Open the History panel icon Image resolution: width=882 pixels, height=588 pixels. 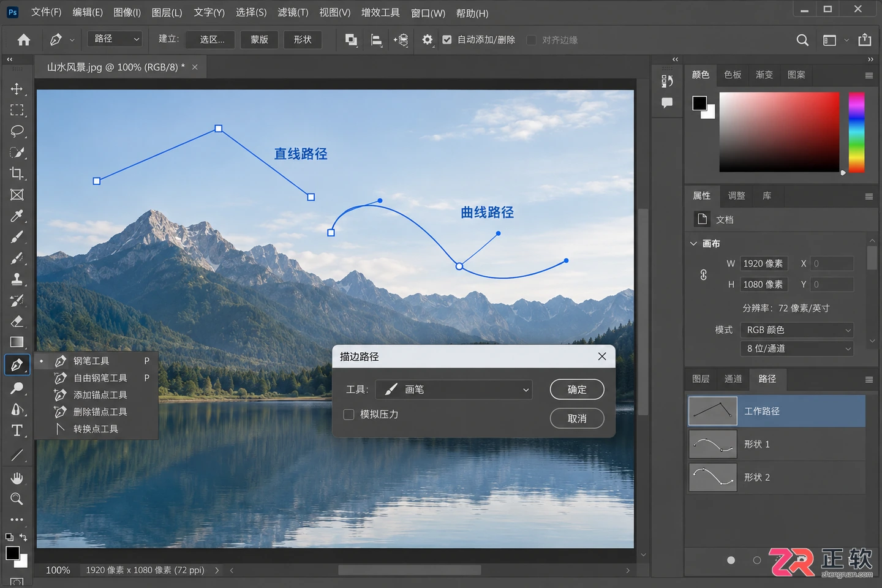[667, 81]
